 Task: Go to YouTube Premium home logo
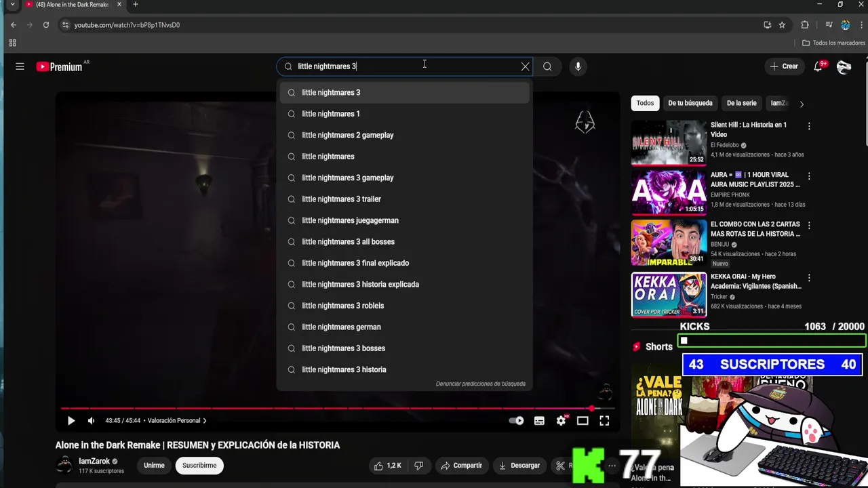click(60, 66)
